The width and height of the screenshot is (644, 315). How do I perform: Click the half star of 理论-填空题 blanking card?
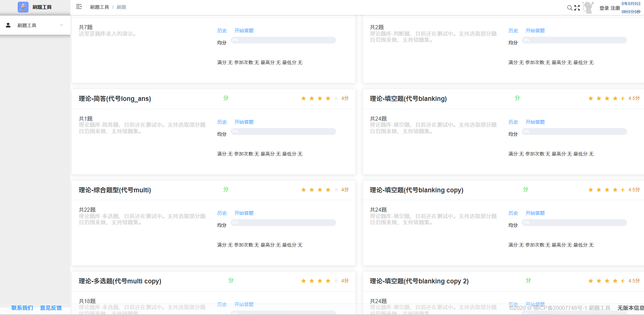point(623,99)
